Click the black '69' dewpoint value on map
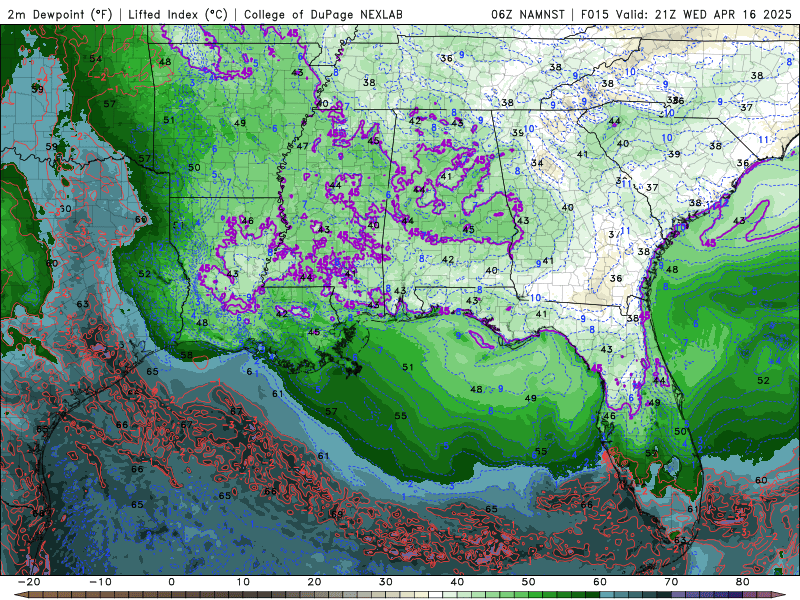 (x=337, y=514)
